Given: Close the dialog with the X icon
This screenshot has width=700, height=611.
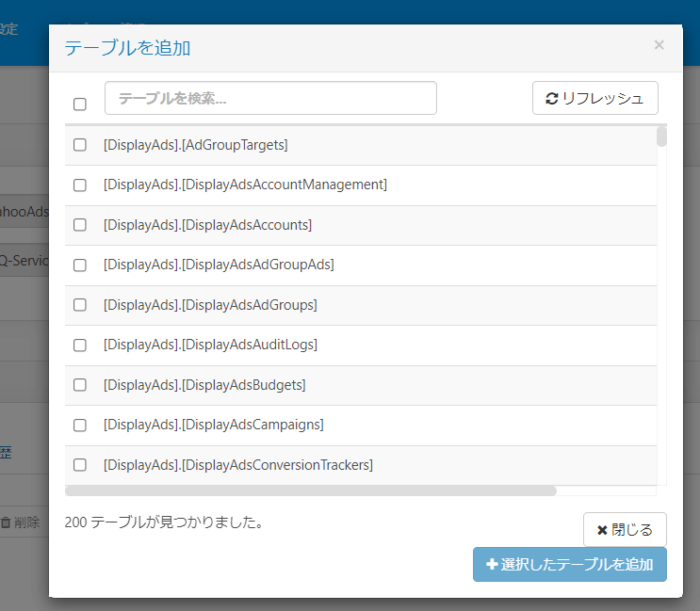Looking at the screenshot, I should click(659, 45).
